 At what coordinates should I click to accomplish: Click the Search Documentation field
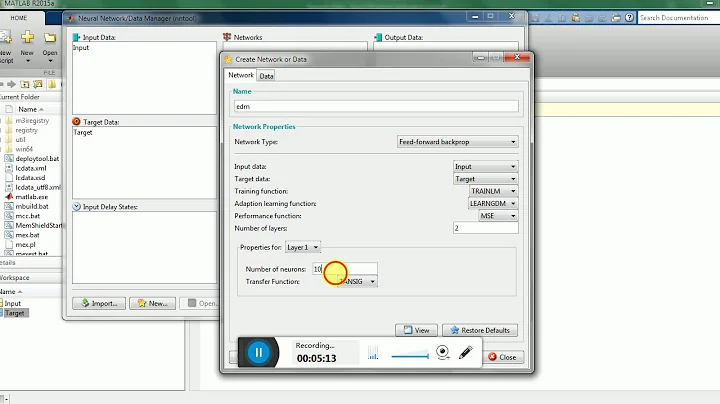(679, 17)
